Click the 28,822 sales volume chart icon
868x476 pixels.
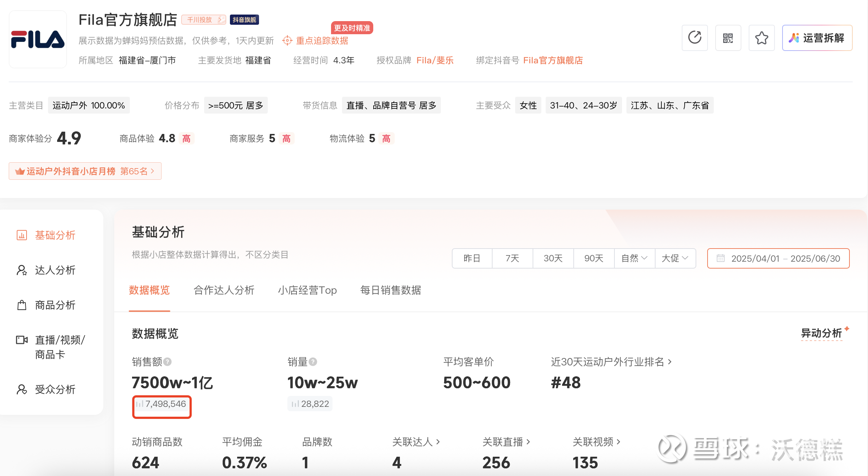[295, 404]
